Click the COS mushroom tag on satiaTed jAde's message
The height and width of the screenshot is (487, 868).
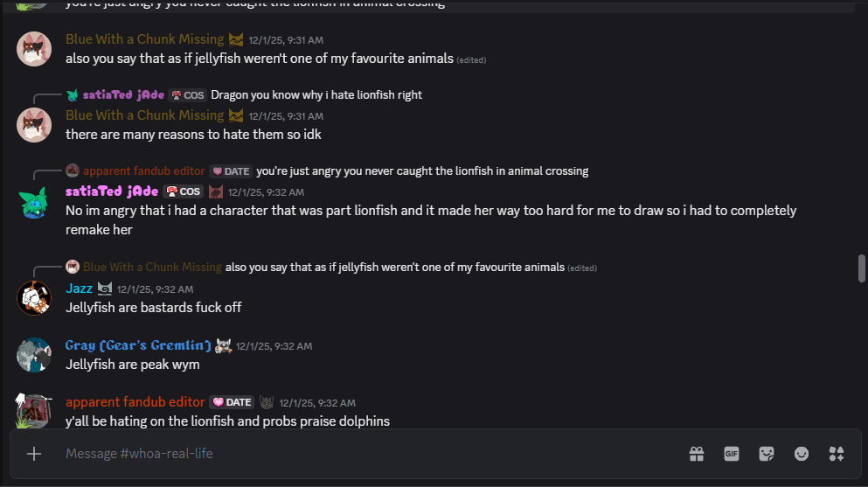pos(184,191)
